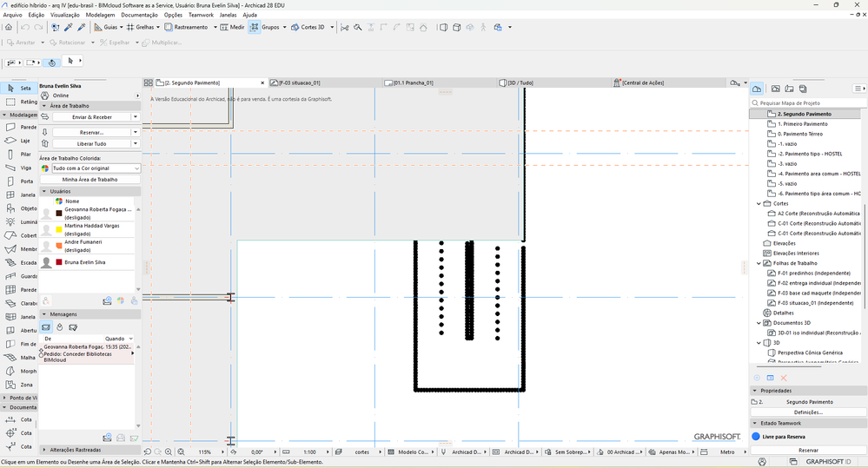This screenshot has width=868, height=468.
Task: Open the Project Map view icon
Action: pos(757,89)
